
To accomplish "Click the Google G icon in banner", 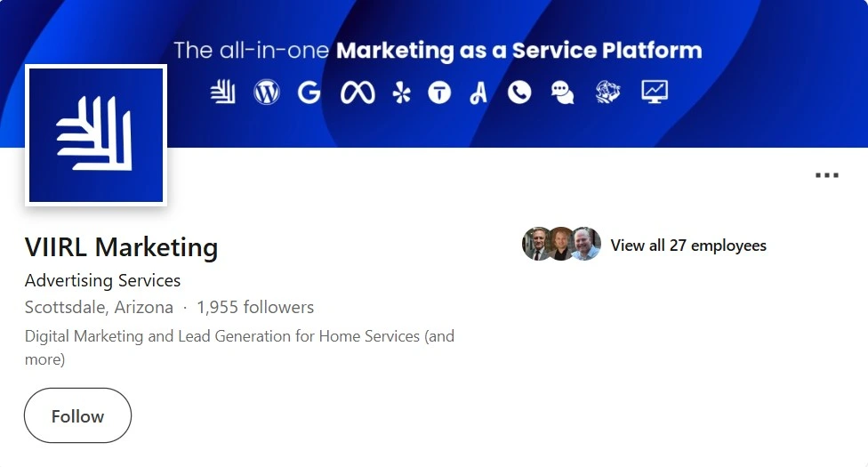I will pyautogui.click(x=309, y=93).
